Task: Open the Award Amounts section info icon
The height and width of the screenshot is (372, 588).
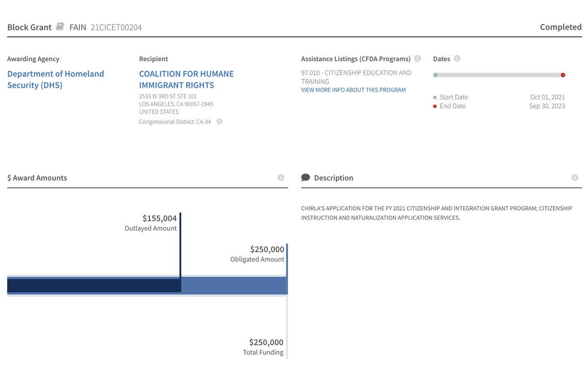Action: (281, 178)
